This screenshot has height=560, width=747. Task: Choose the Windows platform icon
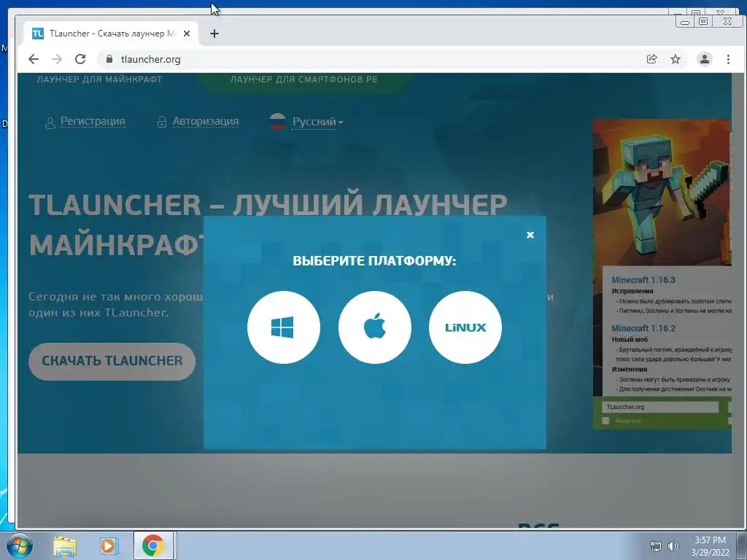pyautogui.click(x=284, y=327)
